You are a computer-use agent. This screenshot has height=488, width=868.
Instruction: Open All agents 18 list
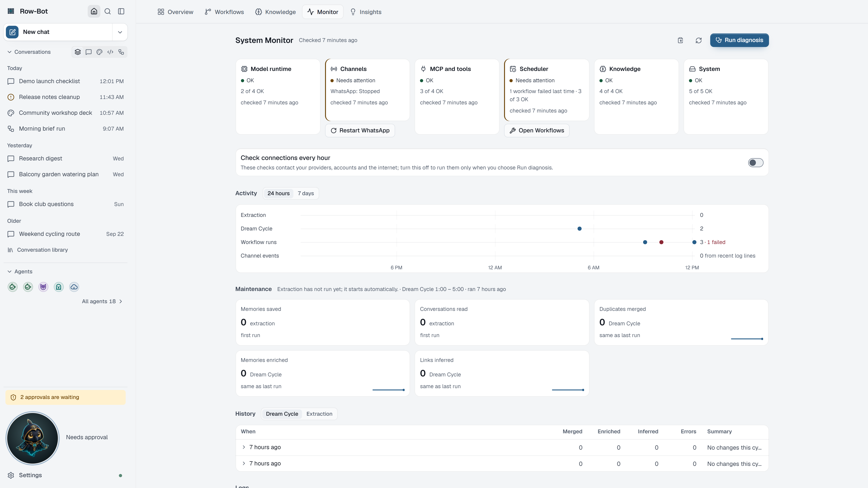[x=102, y=301]
